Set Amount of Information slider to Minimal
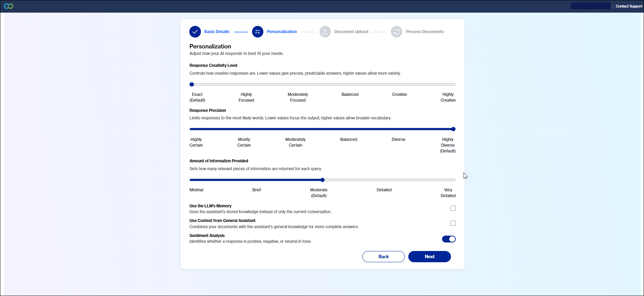The height and width of the screenshot is (296, 644). click(x=192, y=180)
